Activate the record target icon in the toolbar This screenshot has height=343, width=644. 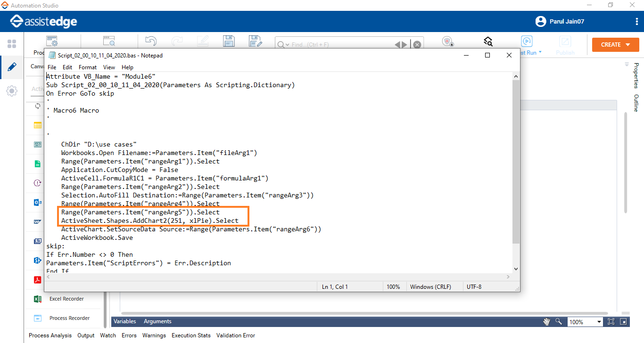447,42
